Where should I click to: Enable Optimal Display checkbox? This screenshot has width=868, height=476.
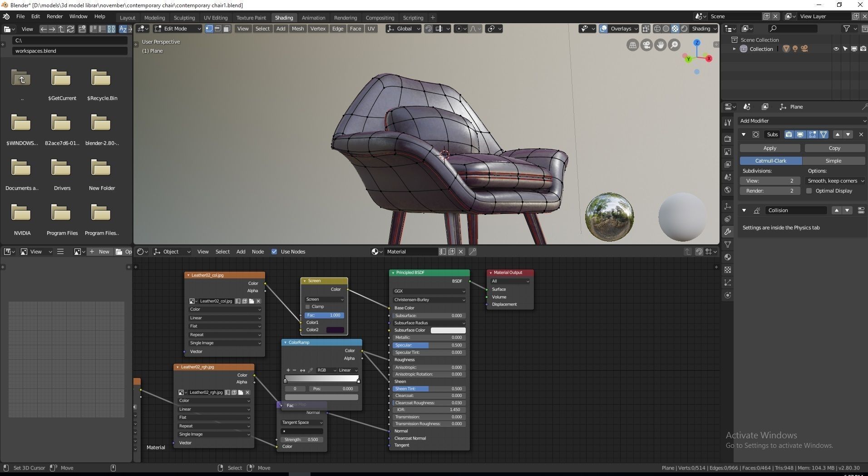[809, 191]
